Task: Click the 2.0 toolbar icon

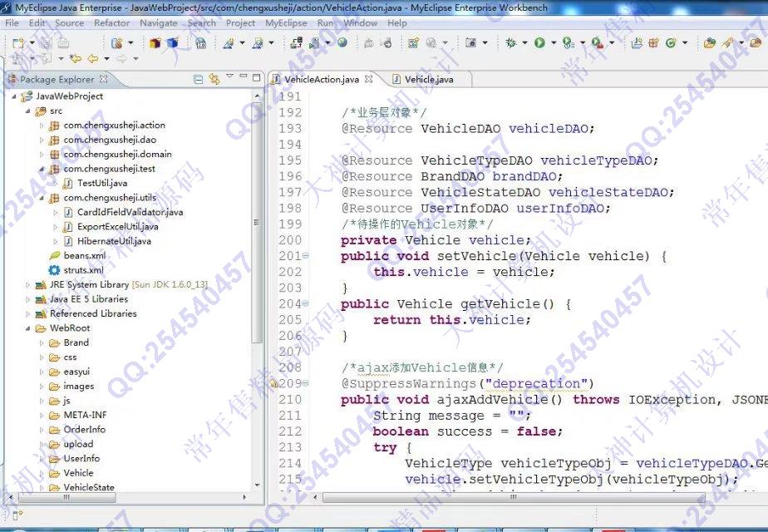Action: pyautogui.click(x=201, y=43)
